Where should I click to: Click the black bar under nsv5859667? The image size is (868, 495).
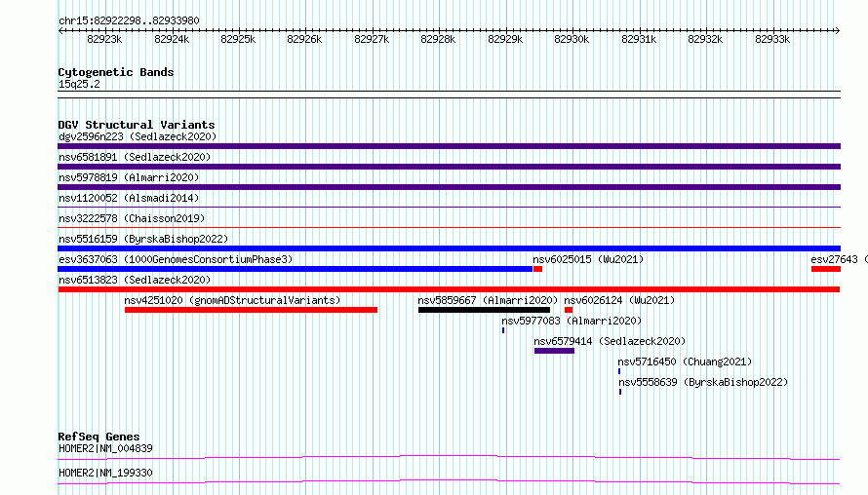(x=484, y=310)
